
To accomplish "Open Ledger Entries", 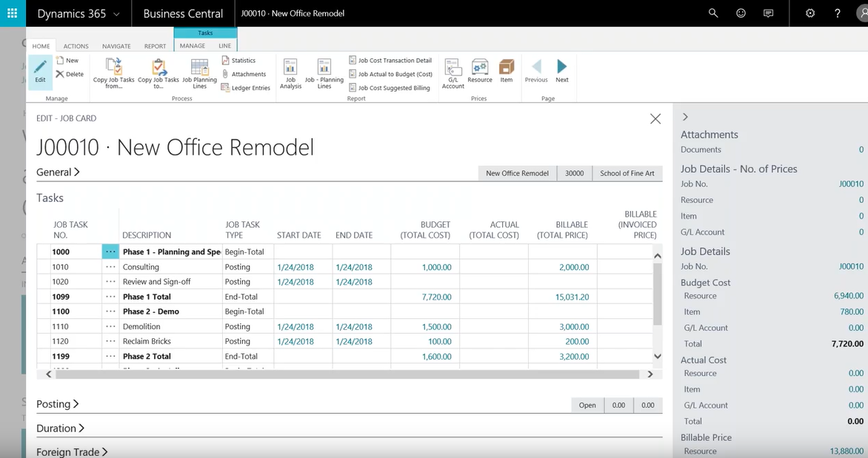I will click(245, 87).
